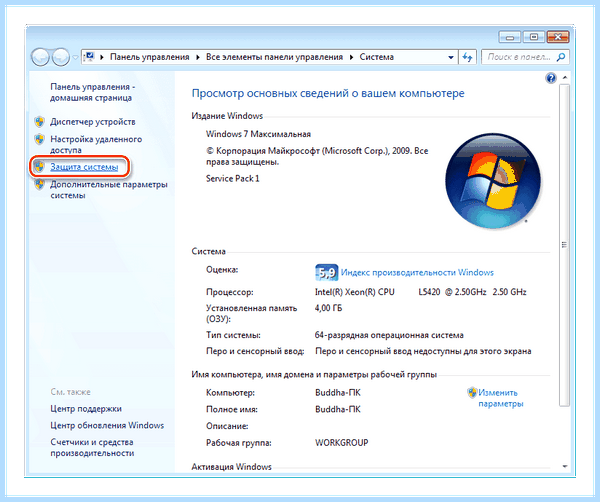This screenshot has height=502, width=600.
Task: Click shield icon beside 'Дополнительные параметры системы'
Action: tap(39, 184)
